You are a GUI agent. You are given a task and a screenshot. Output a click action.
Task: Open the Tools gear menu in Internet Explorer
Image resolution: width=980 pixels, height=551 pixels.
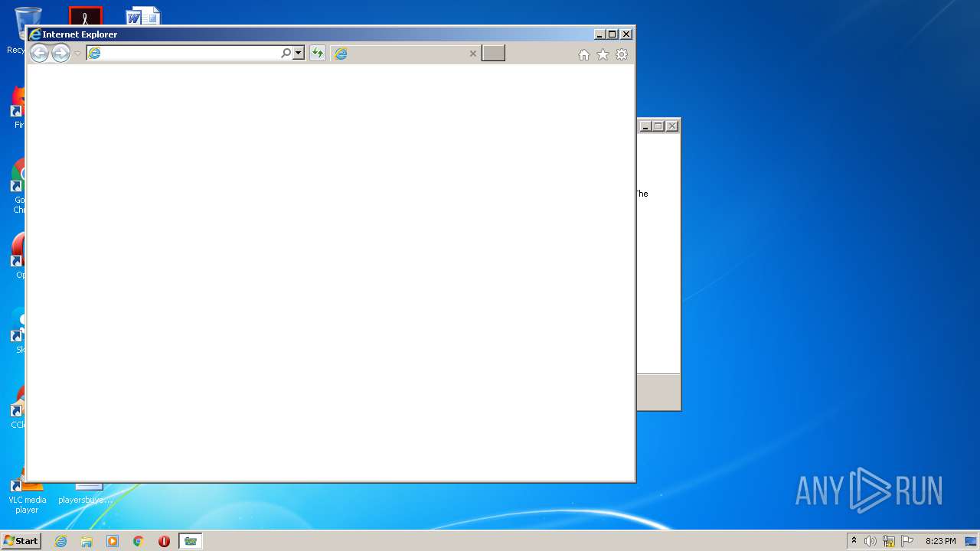click(x=622, y=54)
